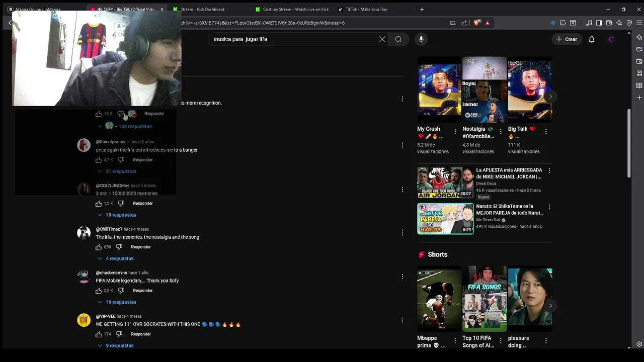Dislike the @theonlyzanny comment
The height and width of the screenshot is (362, 644).
pos(121,160)
